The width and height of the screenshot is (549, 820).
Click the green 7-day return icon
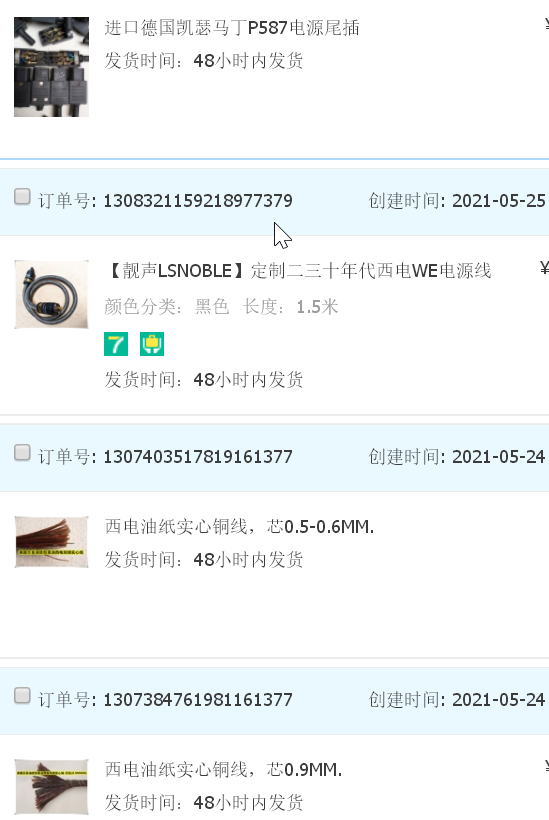116,344
